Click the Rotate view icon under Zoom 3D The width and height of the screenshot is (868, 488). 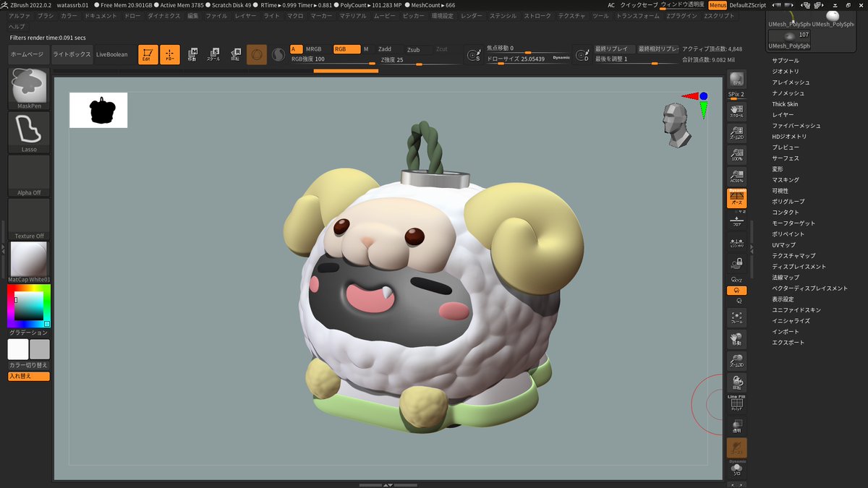(x=737, y=383)
